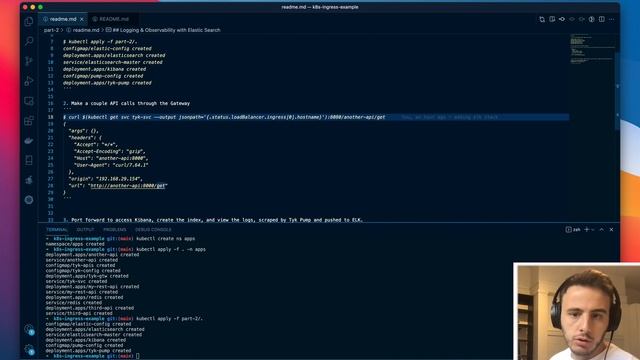Viewport: 640px width, 360px height.
Task: Click the "Accept-Encoding": "gzip" line
Action: click(109, 151)
